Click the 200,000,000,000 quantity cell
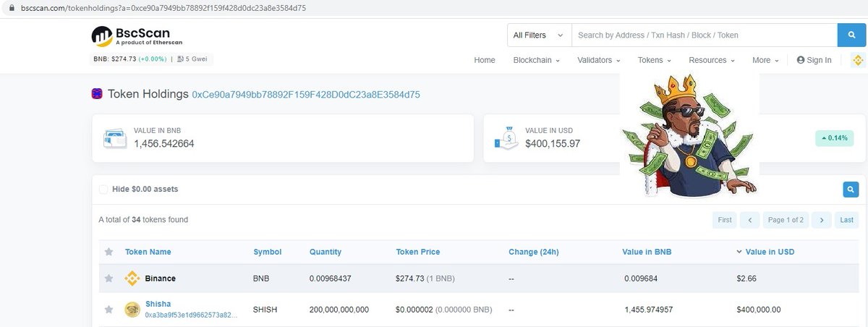The height and width of the screenshot is (327, 868). [339, 310]
